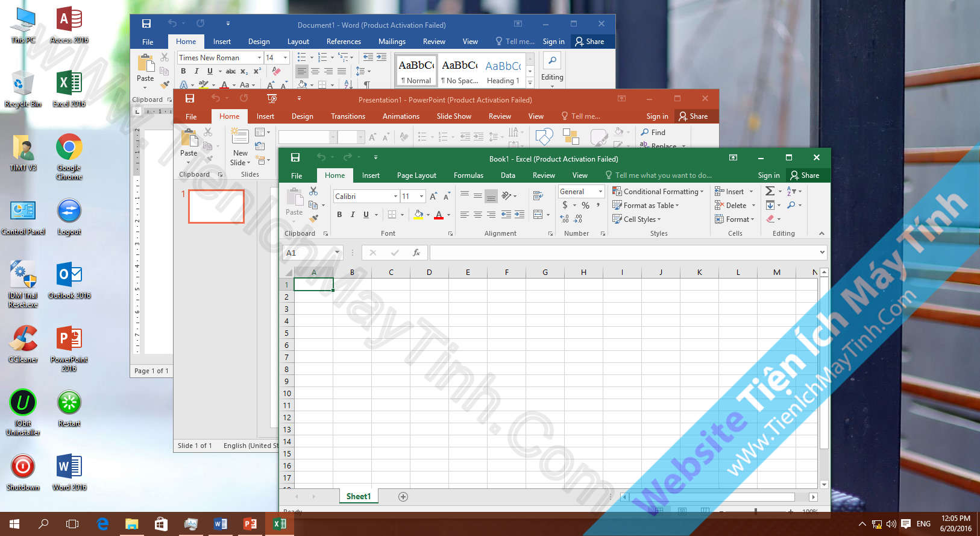Click the taskbar search magnifier
The width and height of the screenshot is (980, 536).
coord(43,524)
